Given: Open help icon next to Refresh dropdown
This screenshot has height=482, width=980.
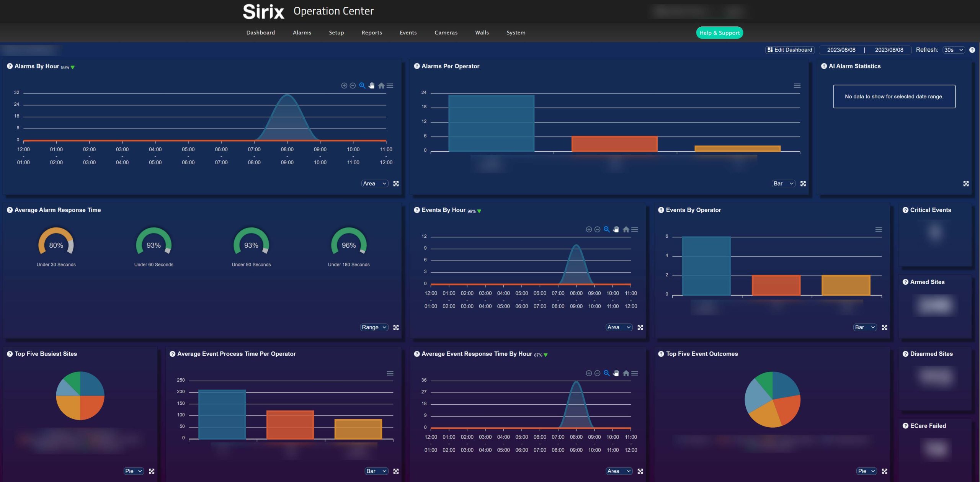Looking at the screenshot, I should [x=972, y=50].
